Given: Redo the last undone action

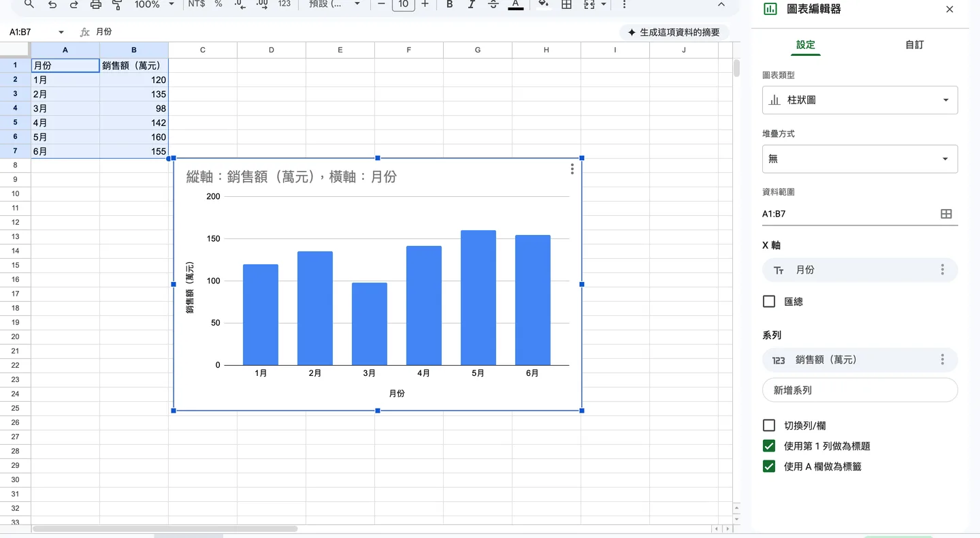Looking at the screenshot, I should tap(73, 5).
